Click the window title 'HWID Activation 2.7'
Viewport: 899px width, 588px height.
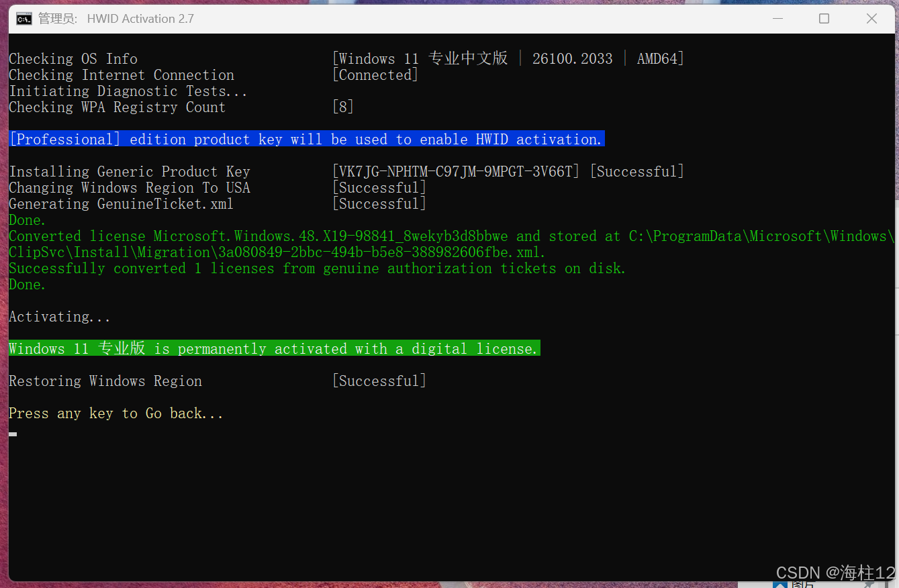[140, 19]
